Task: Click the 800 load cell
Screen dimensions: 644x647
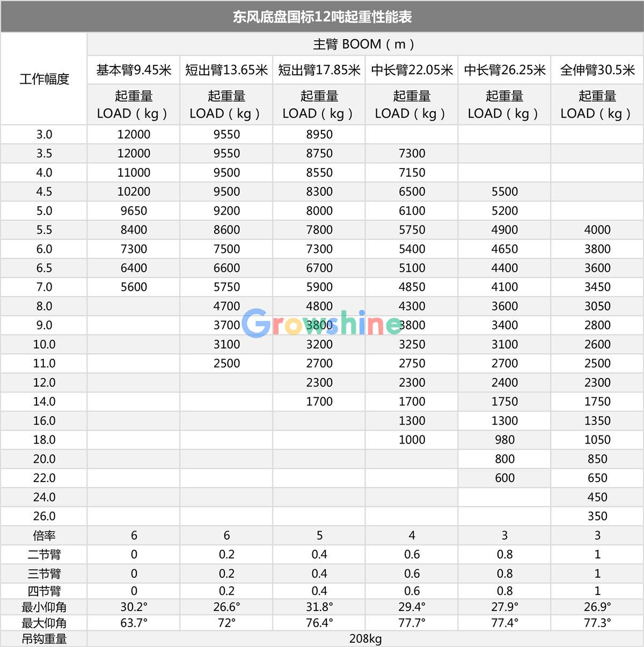Action: pyautogui.click(x=505, y=459)
